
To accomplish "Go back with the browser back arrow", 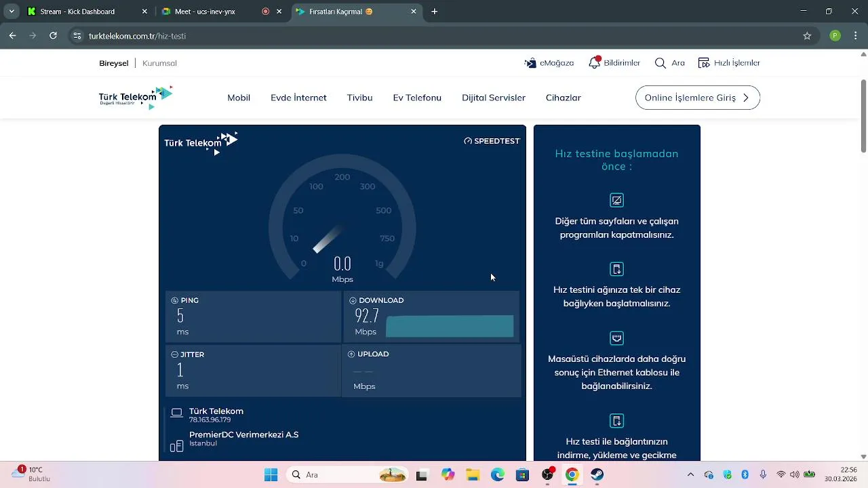I will [13, 36].
